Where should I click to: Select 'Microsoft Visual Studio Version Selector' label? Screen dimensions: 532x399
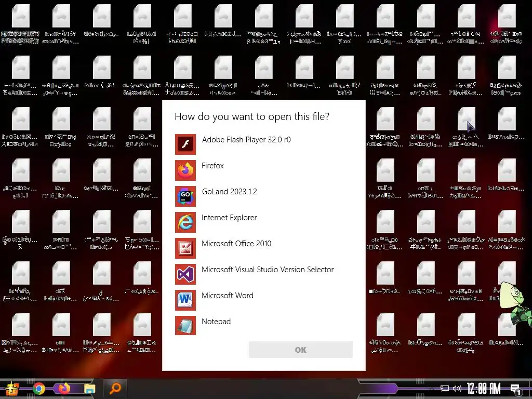click(268, 270)
